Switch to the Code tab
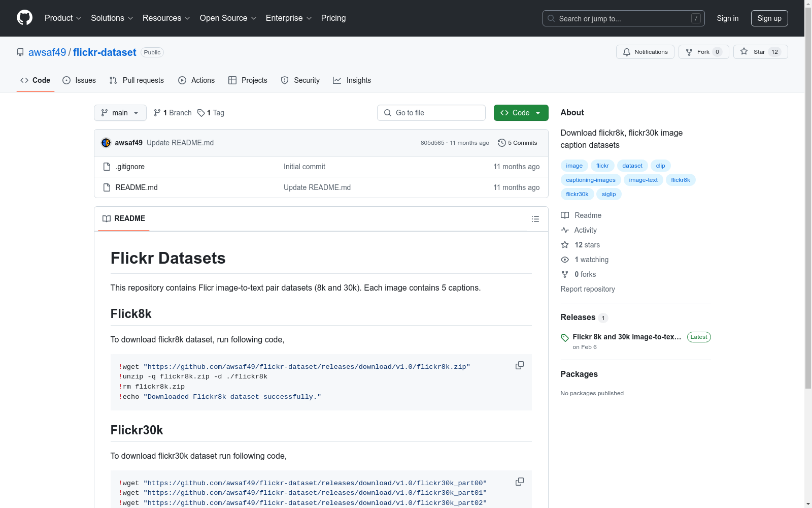This screenshot has height=508, width=812. click(36, 80)
